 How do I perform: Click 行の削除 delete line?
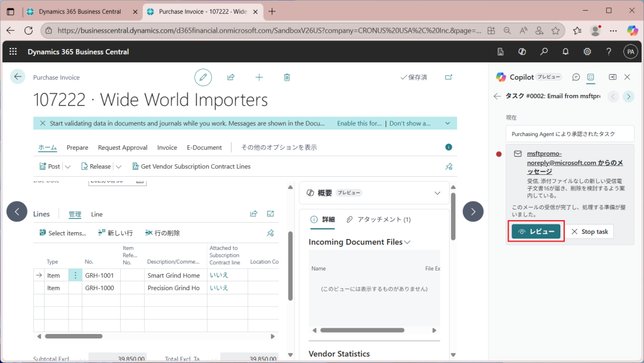(163, 233)
